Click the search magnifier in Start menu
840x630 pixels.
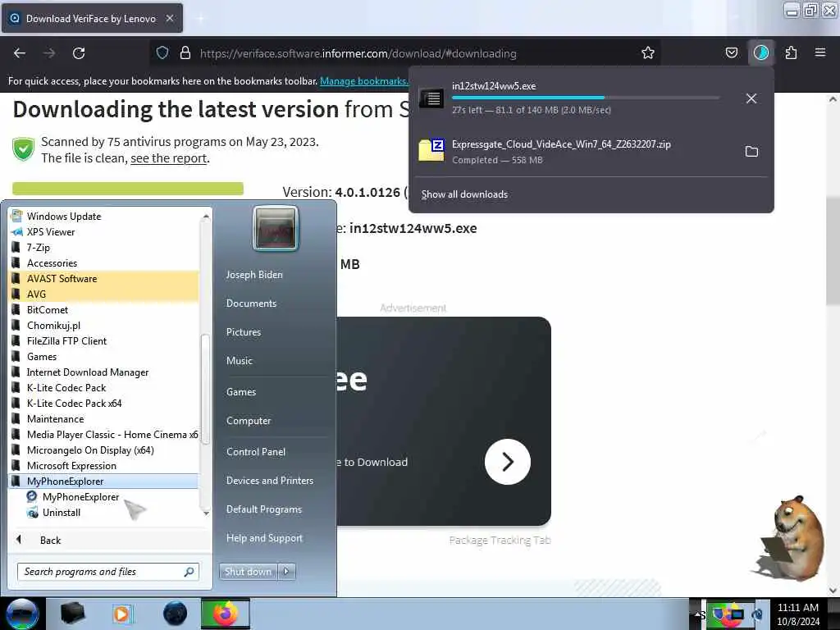pyautogui.click(x=189, y=572)
